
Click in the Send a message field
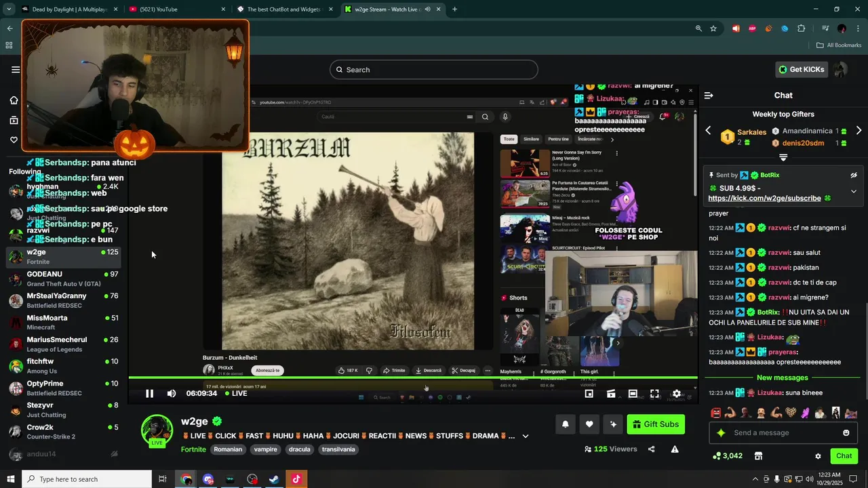point(785,432)
